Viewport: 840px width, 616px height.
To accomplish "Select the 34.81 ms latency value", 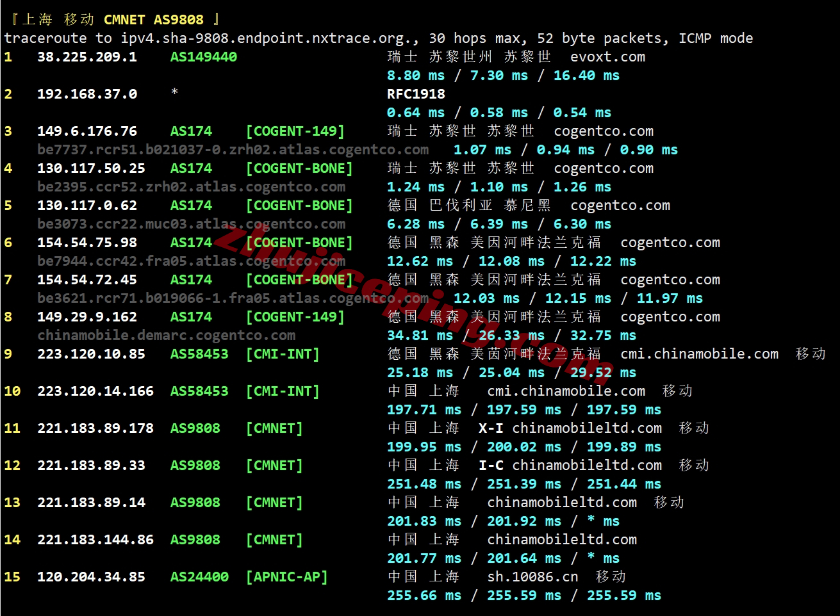I will click(420, 336).
